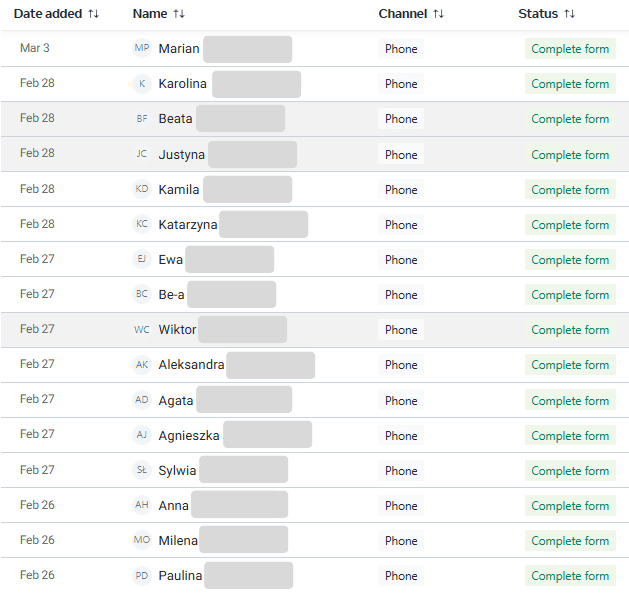Click Phone channel tag for Beata
Screen dimensions: 629x593
click(x=401, y=119)
